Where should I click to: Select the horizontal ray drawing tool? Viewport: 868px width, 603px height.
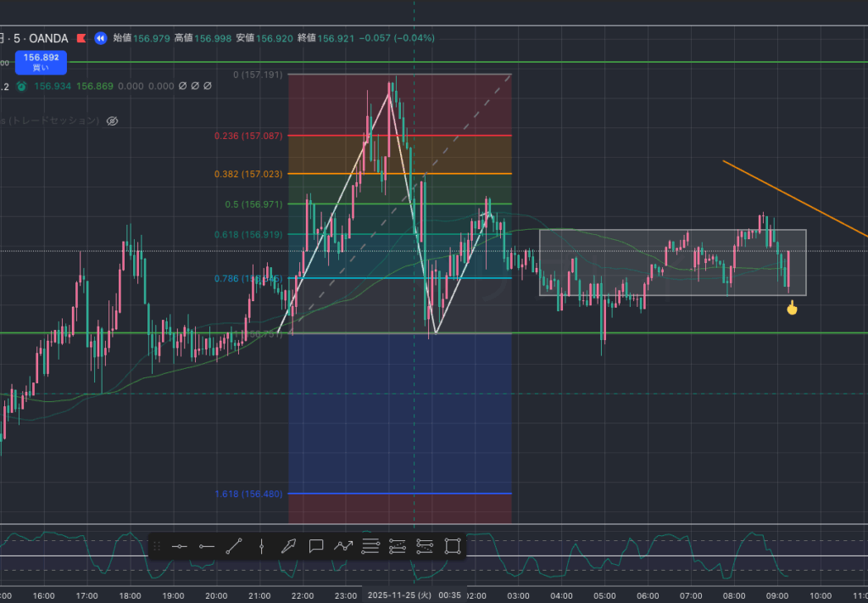click(206, 546)
